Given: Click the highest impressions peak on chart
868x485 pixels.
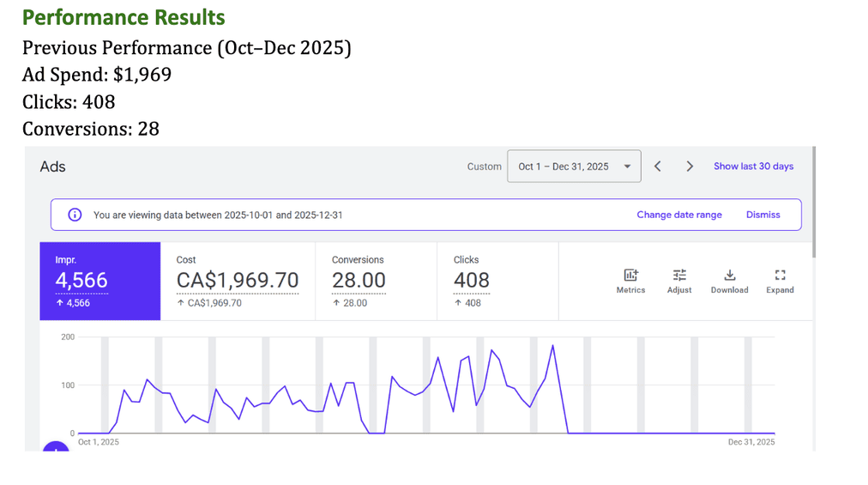Looking at the screenshot, I should tap(552, 346).
